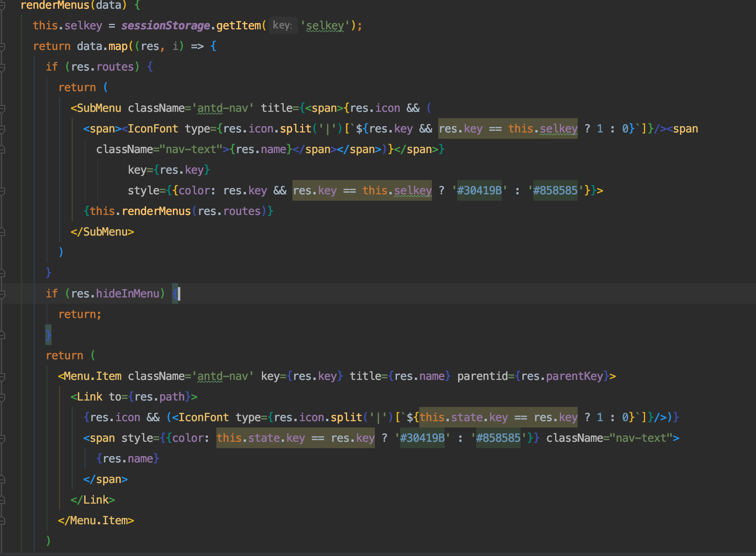The height and width of the screenshot is (556, 756).
Task: Click the 'key:' parameter name inlay hint
Action: (x=283, y=25)
